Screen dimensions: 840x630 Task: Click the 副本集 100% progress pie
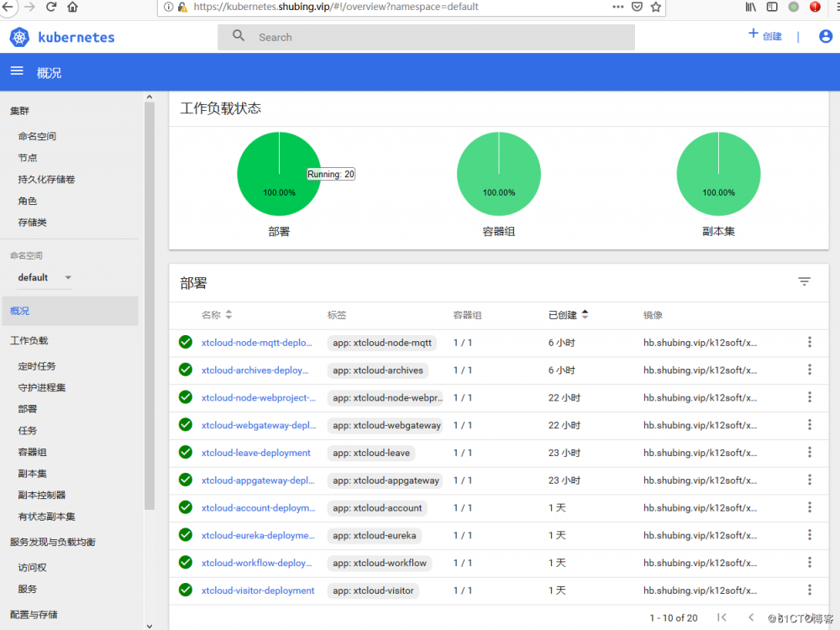[718, 173]
